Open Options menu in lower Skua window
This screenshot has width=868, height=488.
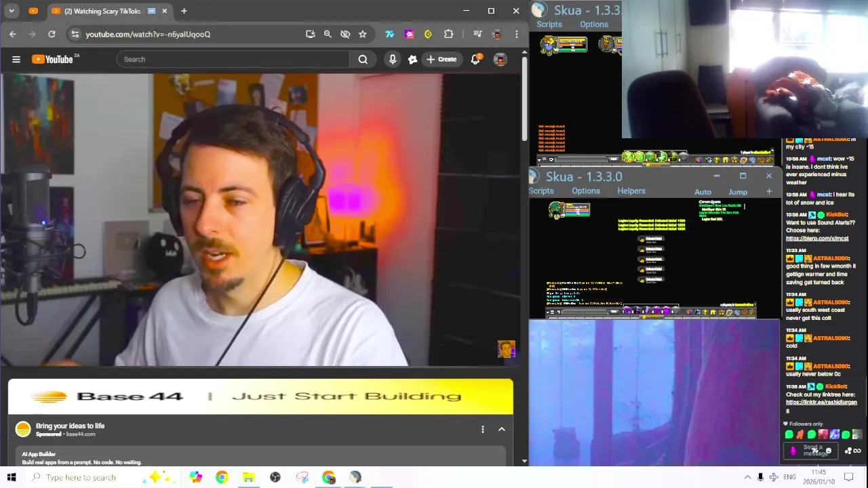[586, 191]
